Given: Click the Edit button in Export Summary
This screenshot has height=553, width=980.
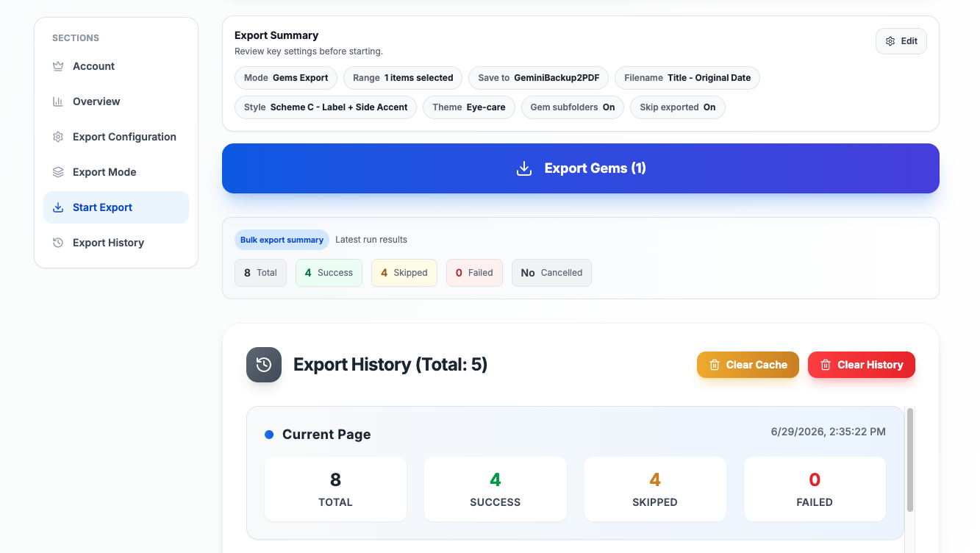Looking at the screenshot, I should pyautogui.click(x=901, y=41).
